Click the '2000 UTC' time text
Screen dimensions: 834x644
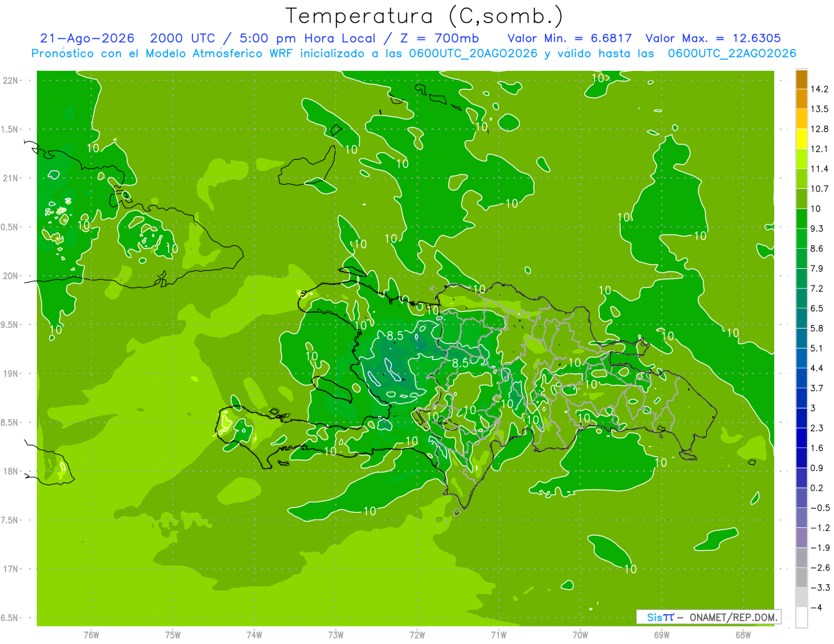[181, 38]
